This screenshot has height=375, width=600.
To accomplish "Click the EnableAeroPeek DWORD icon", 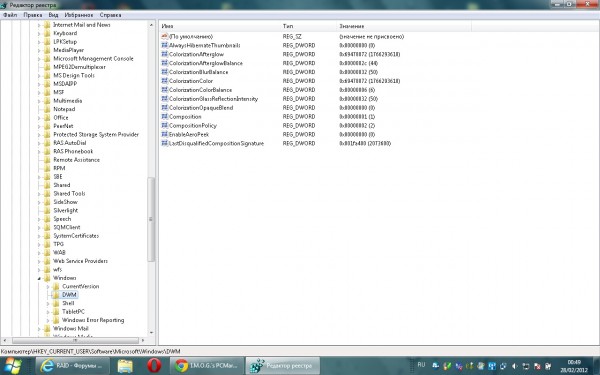I will (x=165, y=134).
